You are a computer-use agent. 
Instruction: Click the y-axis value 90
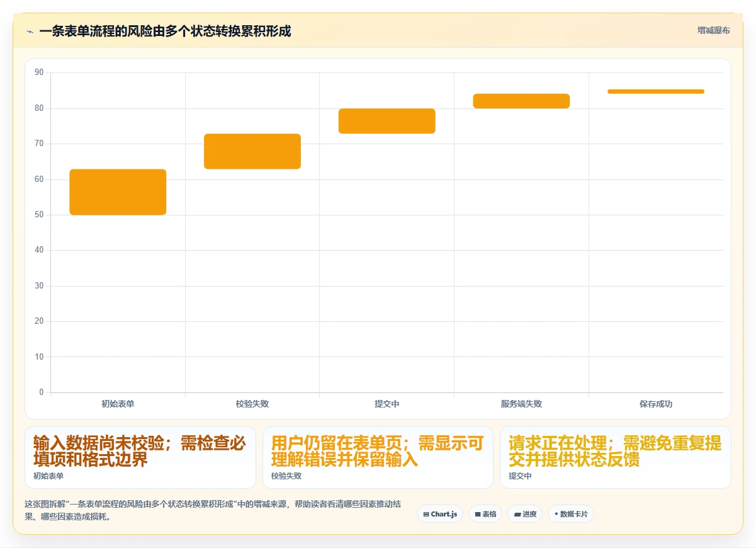pyautogui.click(x=39, y=72)
